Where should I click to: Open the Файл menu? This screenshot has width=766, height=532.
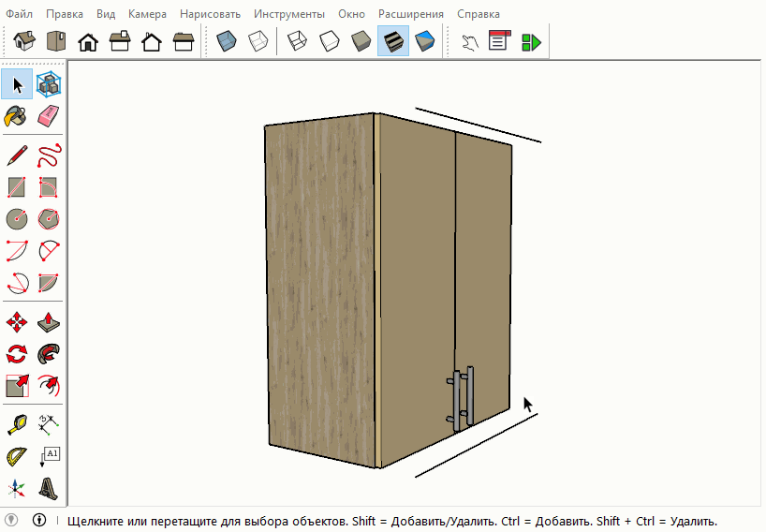click(19, 14)
